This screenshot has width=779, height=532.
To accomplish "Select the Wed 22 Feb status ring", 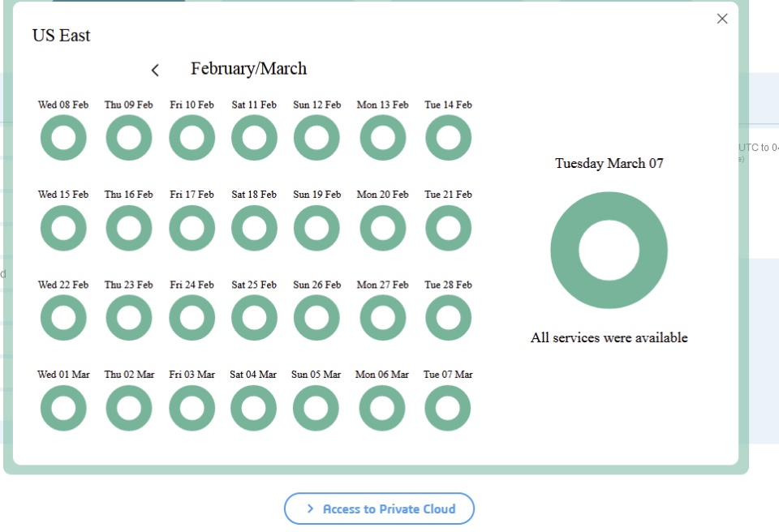I will tap(63, 318).
